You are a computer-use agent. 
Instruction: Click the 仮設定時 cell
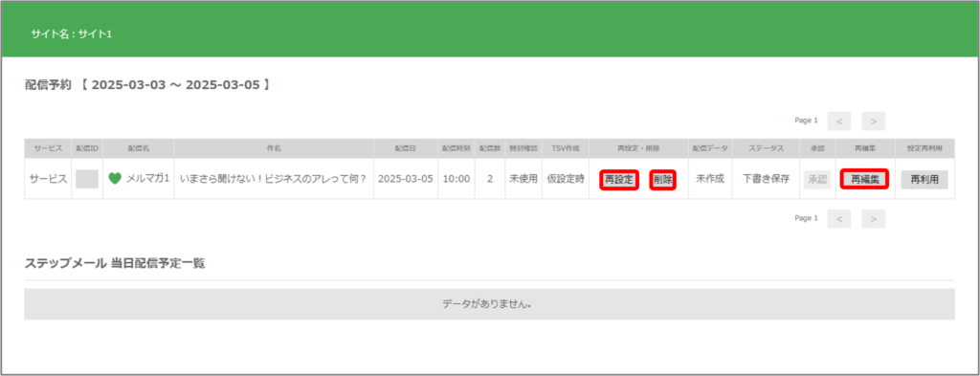[x=566, y=179]
